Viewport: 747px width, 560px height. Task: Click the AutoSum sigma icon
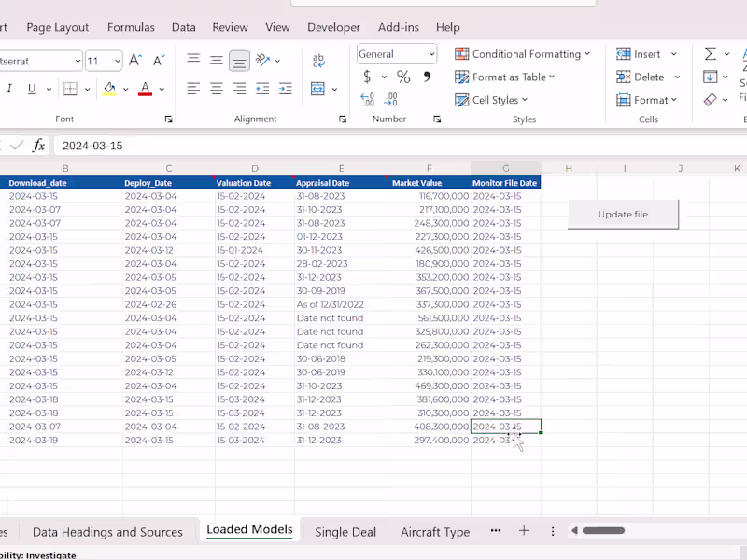pyautogui.click(x=711, y=54)
